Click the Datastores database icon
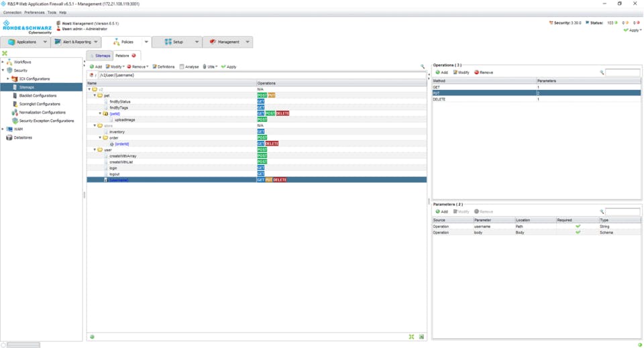 [9, 137]
